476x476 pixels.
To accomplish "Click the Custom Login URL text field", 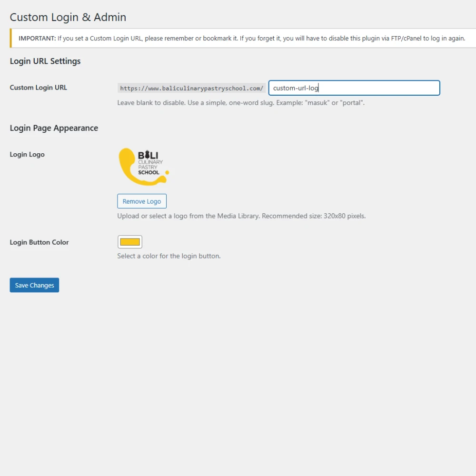I will pos(354,88).
